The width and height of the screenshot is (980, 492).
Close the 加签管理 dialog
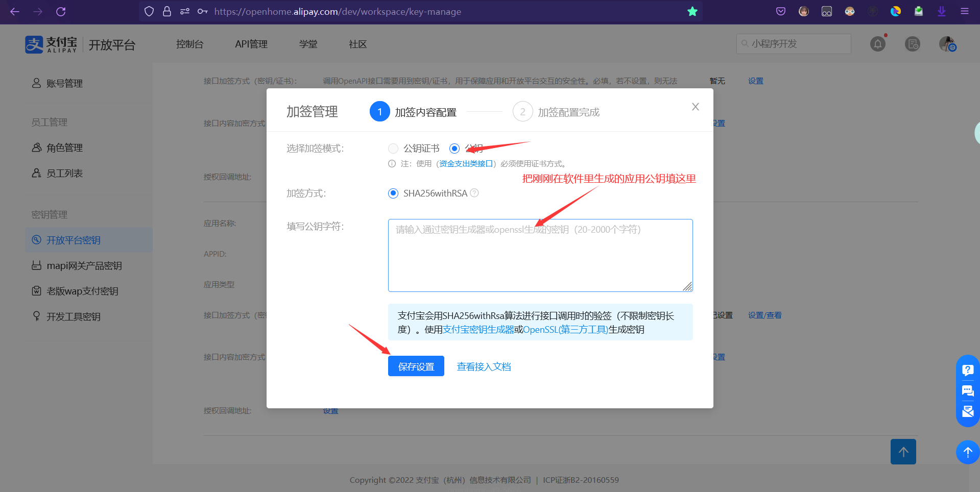tap(696, 107)
